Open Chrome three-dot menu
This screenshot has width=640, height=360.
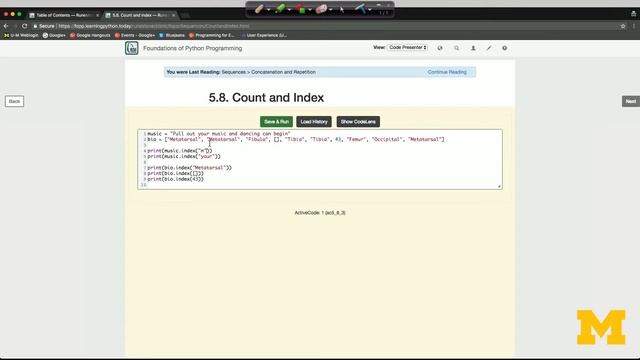point(634,26)
